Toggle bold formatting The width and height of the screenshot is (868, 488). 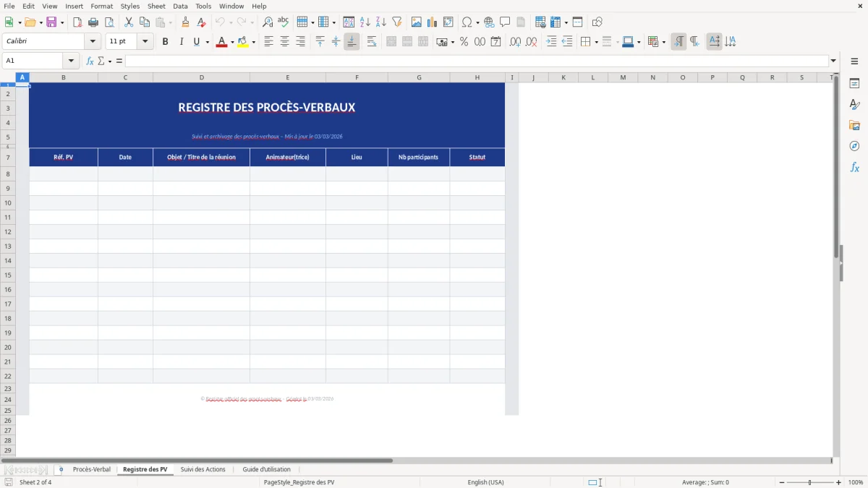click(165, 41)
